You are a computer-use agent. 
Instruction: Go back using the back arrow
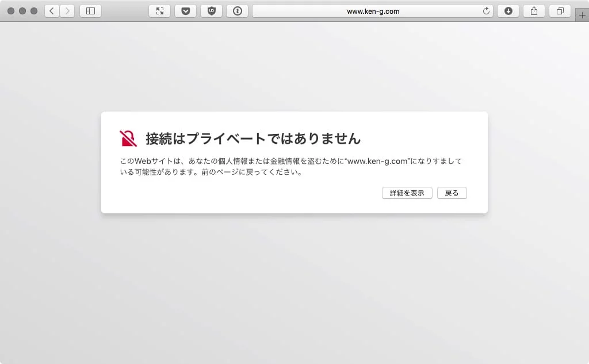51,10
